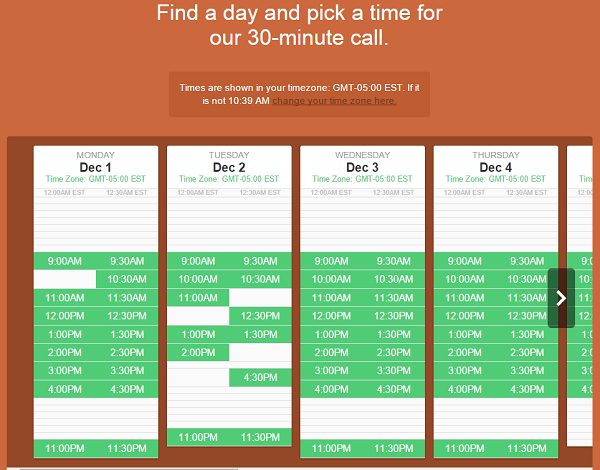
Task: Choose 1:30PM on Wednesday Dec 3
Action: point(394,334)
